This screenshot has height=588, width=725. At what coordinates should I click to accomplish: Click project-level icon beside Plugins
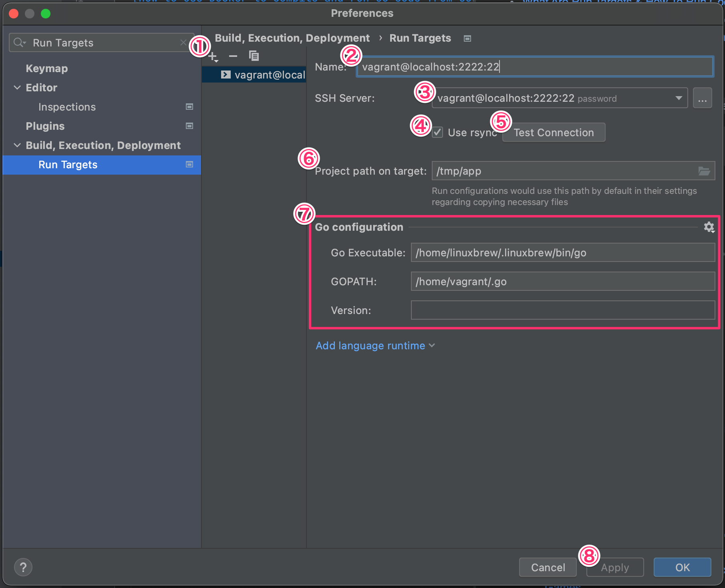189,126
